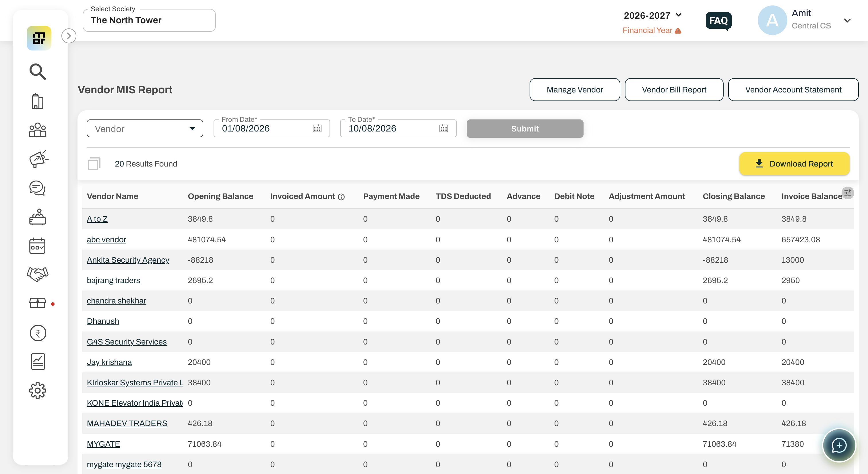Screen dimensions: 868x474
Task: Open the Vendor dropdown
Action: [x=145, y=128]
